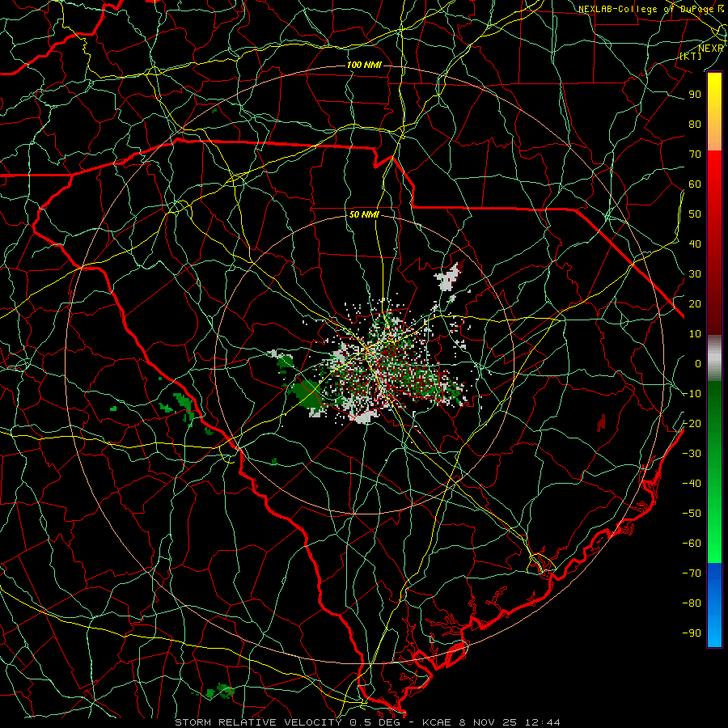Click the 60 value on the velocity scale
728x728 pixels.
click(x=695, y=184)
